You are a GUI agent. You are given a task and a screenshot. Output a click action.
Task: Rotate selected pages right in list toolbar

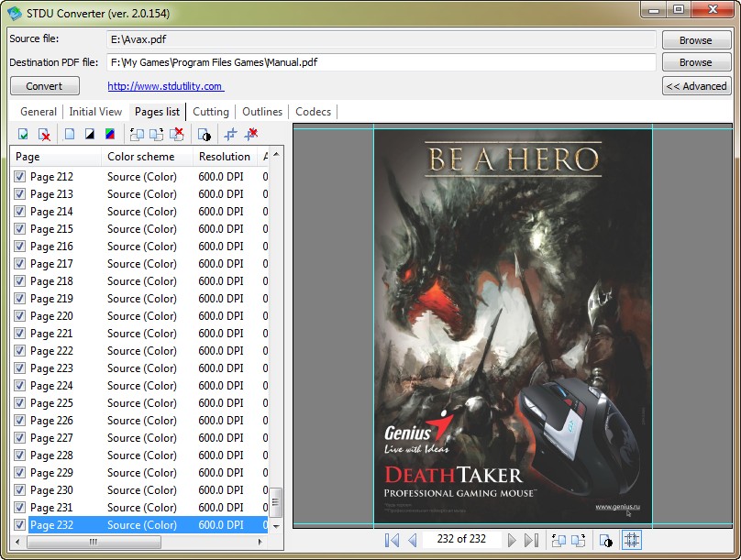point(157,135)
